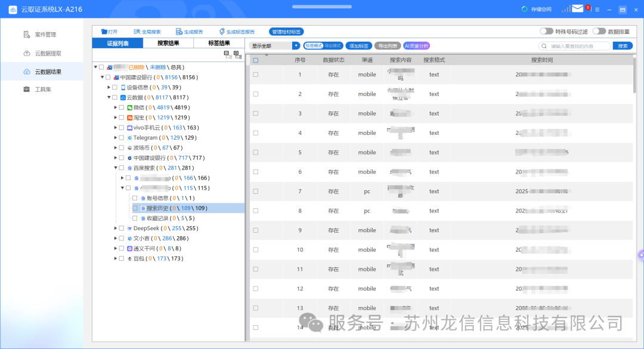Image resolution: width=644 pixels, height=349 pixels.
Task: Click the 工具集 toolbox icon
Action: (27, 89)
